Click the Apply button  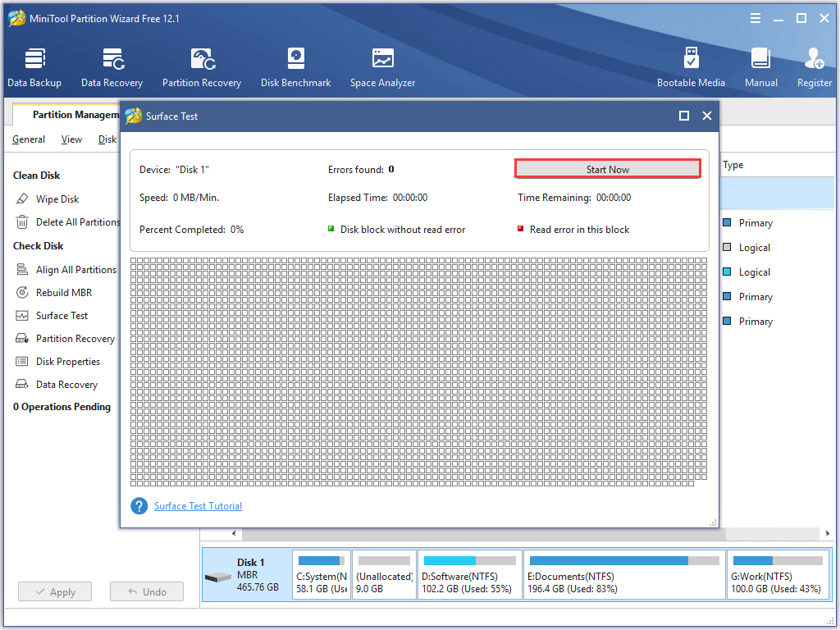pyautogui.click(x=55, y=591)
